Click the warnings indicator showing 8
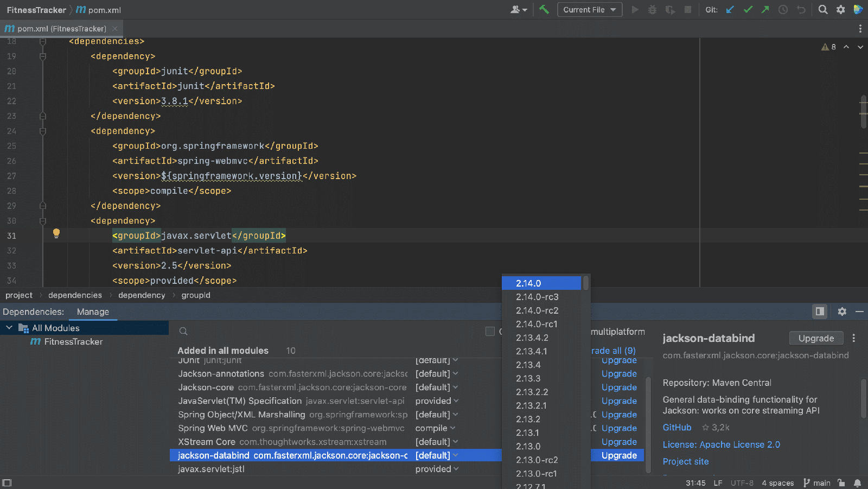The image size is (868, 489). click(x=829, y=47)
